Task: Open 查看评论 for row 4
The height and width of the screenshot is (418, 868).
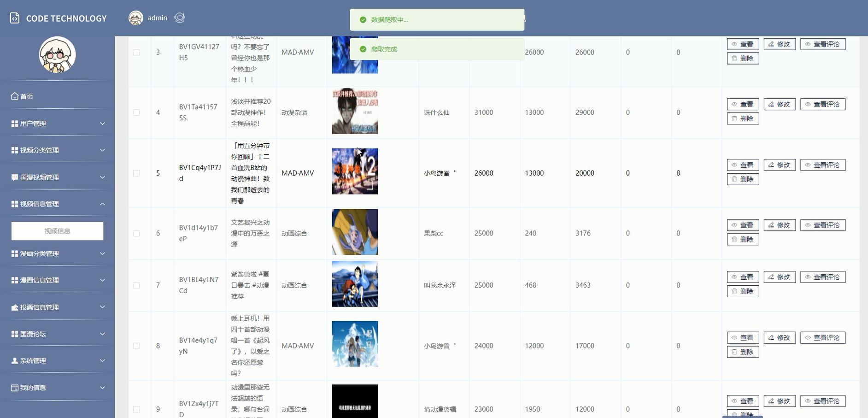Action: click(823, 104)
